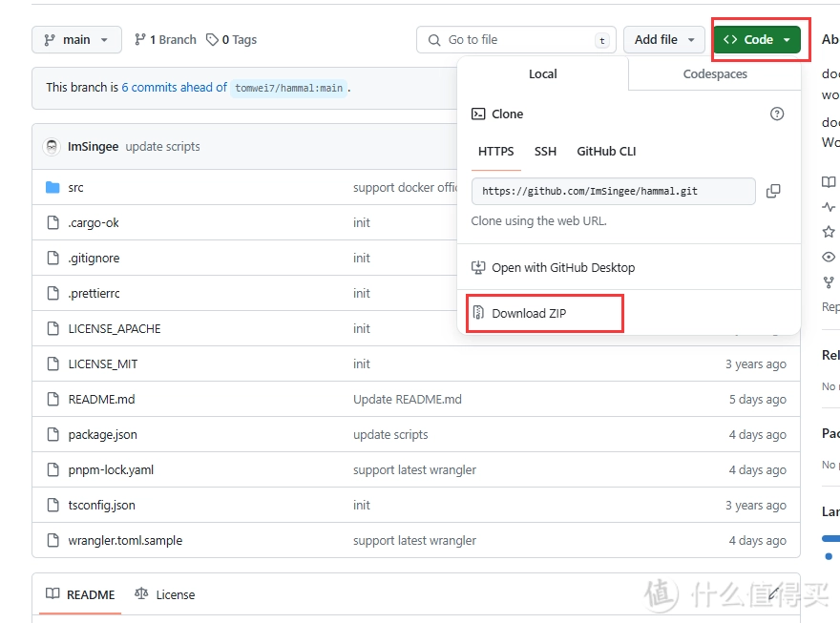Open the 6 commits ahead link

pos(174,88)
